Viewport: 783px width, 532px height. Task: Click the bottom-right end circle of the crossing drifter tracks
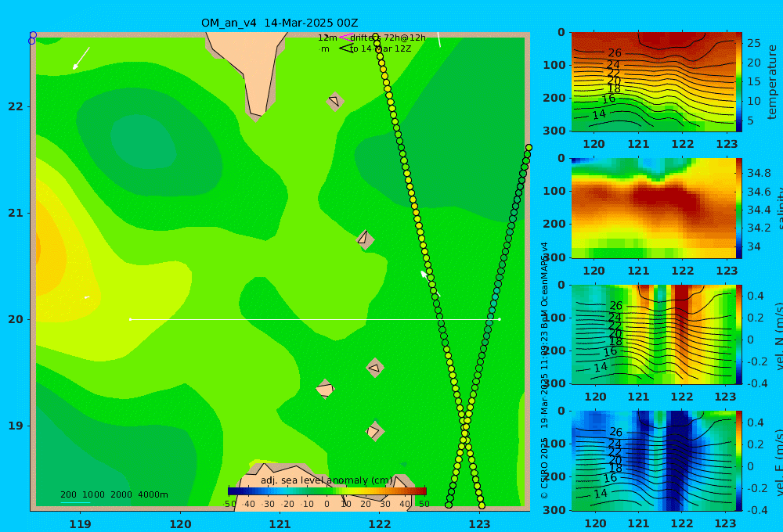(x=482, y=505)
